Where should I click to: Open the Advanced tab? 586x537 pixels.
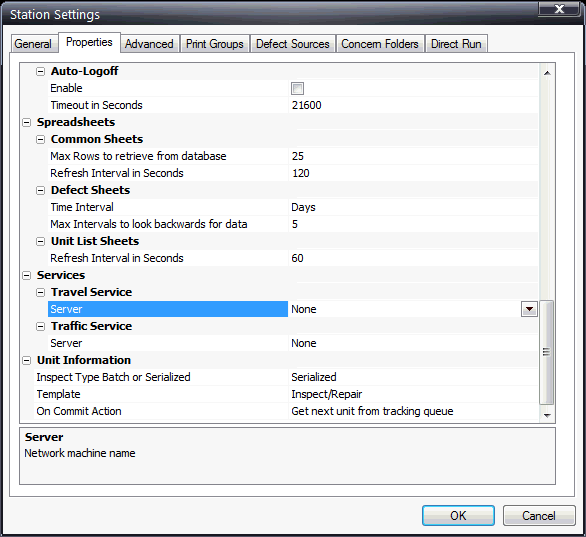pyautogui.click(x=149, y=44)
